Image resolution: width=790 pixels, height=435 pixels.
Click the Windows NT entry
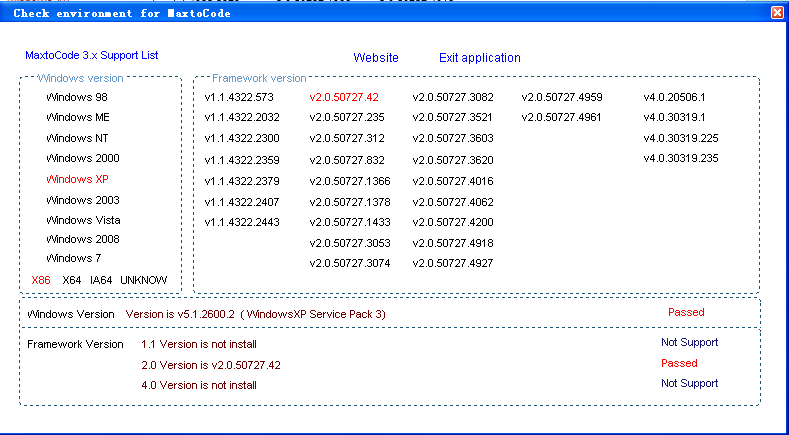77,138
